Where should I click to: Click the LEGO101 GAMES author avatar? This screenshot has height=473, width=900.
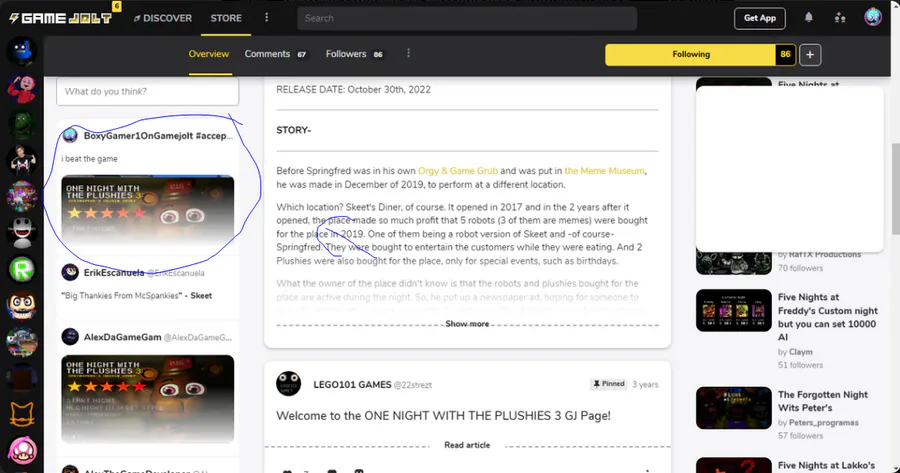coord(288,384)
